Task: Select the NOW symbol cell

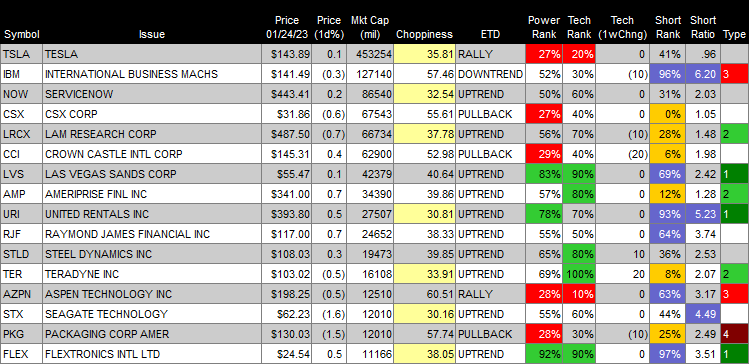Action: click(21, 94)
